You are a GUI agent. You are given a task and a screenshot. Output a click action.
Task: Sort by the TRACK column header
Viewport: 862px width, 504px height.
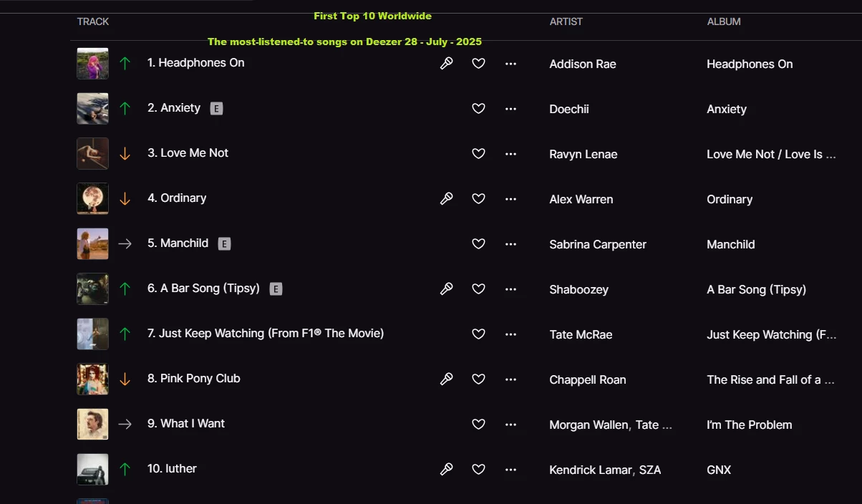pyautogui.click(x=93, y=21)
